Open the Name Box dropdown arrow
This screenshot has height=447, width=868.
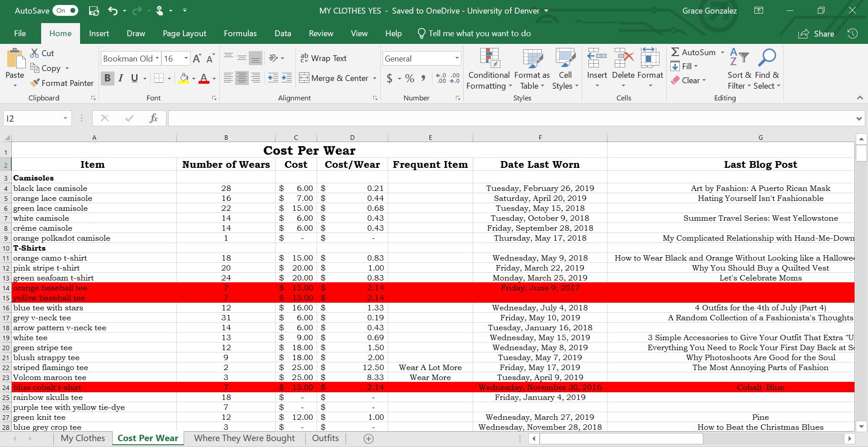coord(65,119)
